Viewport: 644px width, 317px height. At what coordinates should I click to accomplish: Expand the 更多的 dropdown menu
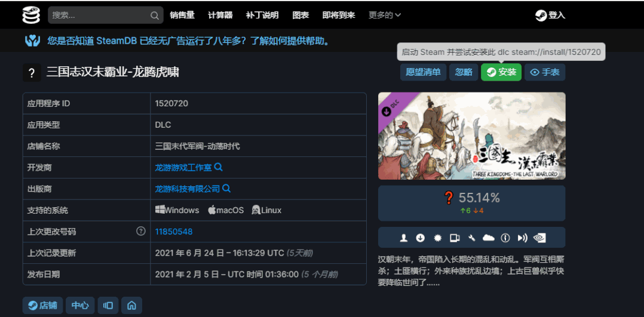coord(385,15)
